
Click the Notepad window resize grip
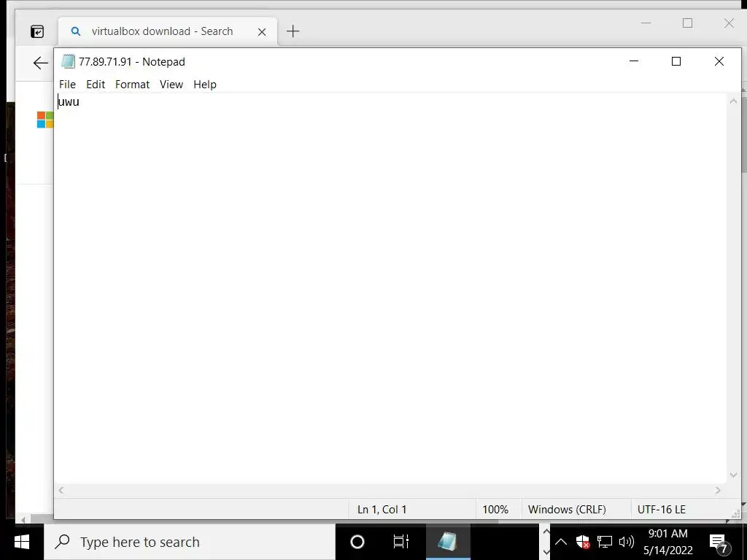pyautogui.click(x=736, y=514)
